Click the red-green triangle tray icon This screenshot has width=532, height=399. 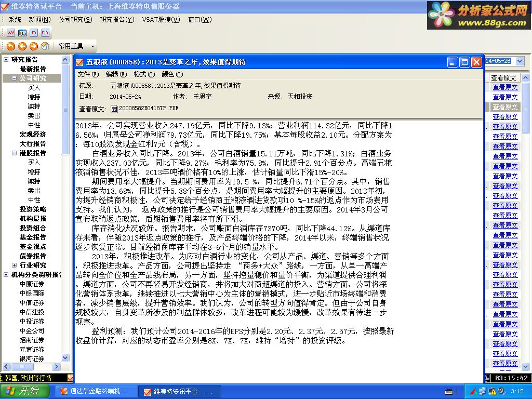coord(474,392)
